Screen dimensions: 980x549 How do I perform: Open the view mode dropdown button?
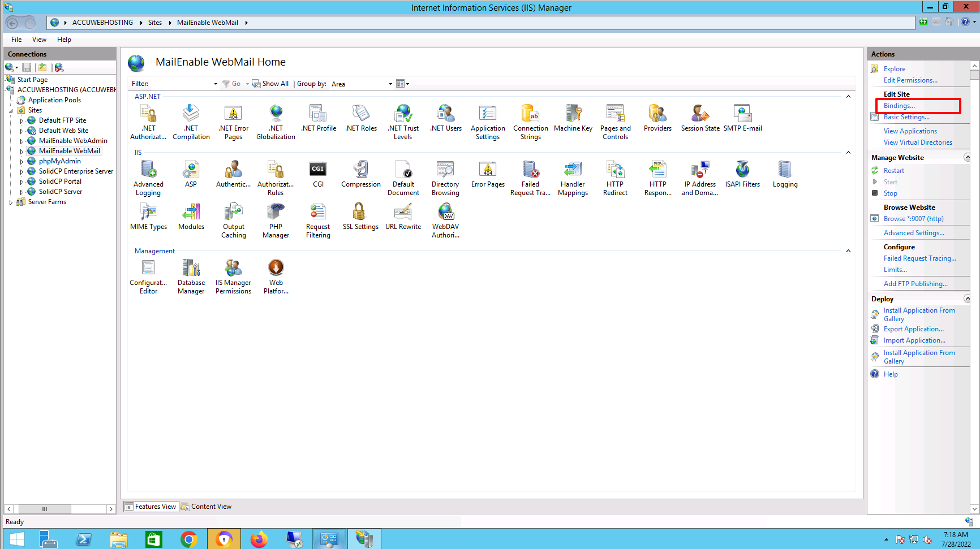point(402,84)
